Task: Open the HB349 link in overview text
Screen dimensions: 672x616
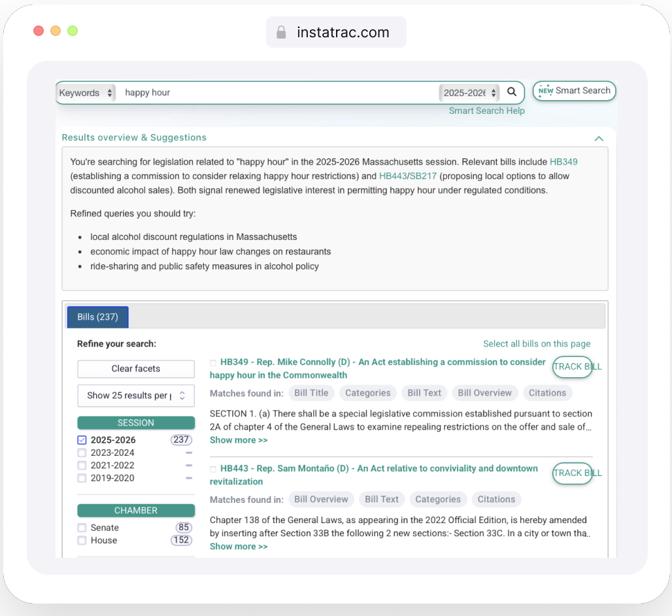Action: (x=563, y=162)
